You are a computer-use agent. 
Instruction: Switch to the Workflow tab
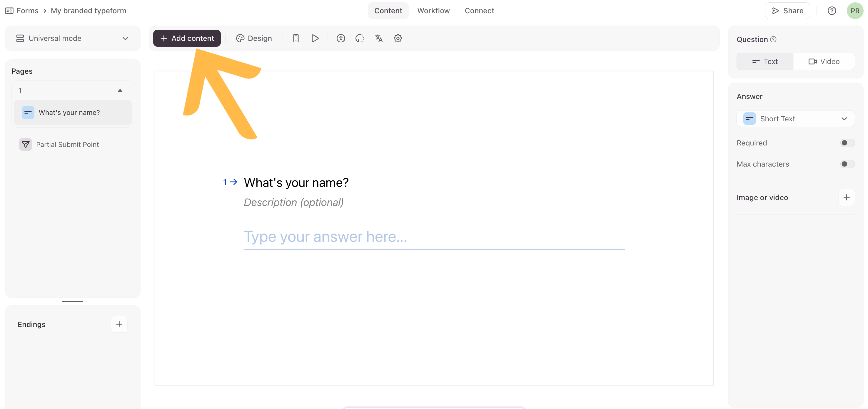433,11
